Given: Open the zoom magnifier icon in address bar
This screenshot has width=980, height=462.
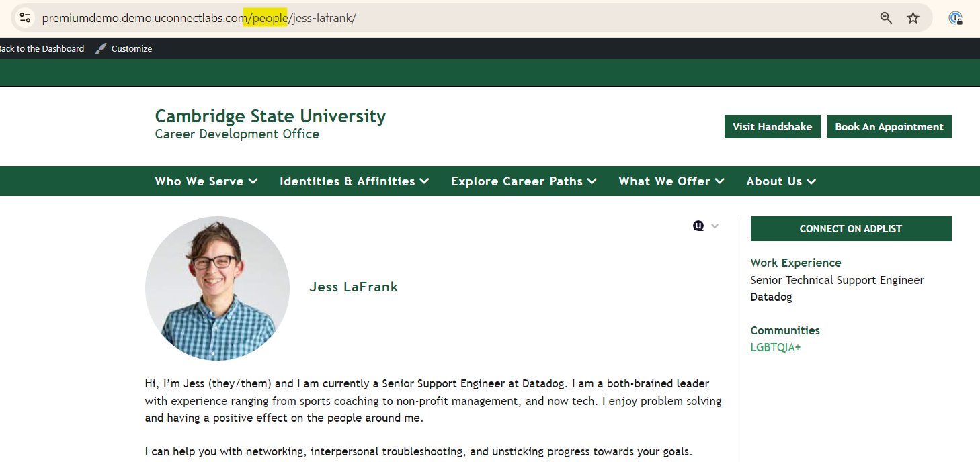Looking at the screenshot, I should [x=886, y=18].
